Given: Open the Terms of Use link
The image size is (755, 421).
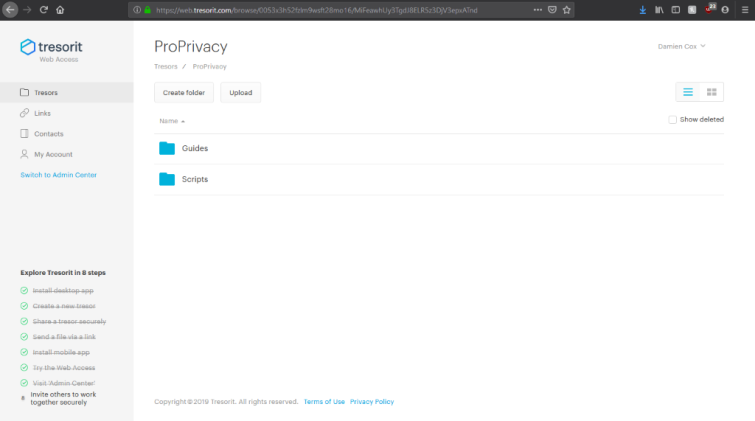Looking at the screenshot, I should pos(324,402).
